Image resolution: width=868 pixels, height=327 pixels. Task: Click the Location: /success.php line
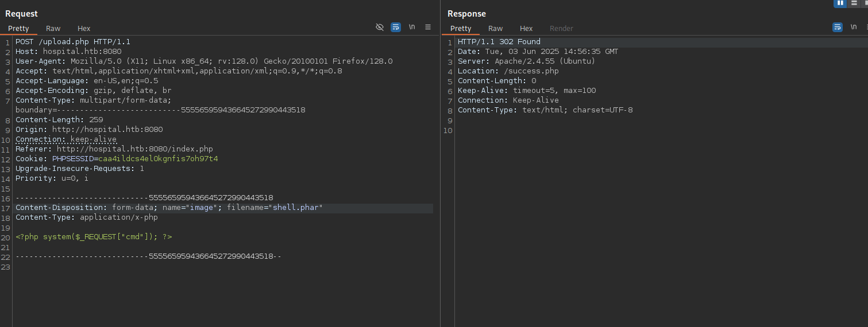click(x=508, y=71)
